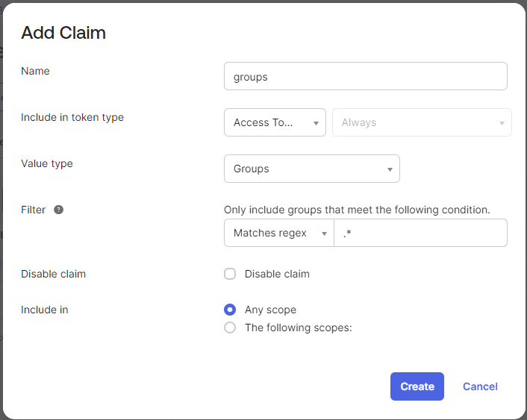Open the Matches regex filter dropdown
The height and width of the screenshot is (420, 527).
(x=279, y=233)
